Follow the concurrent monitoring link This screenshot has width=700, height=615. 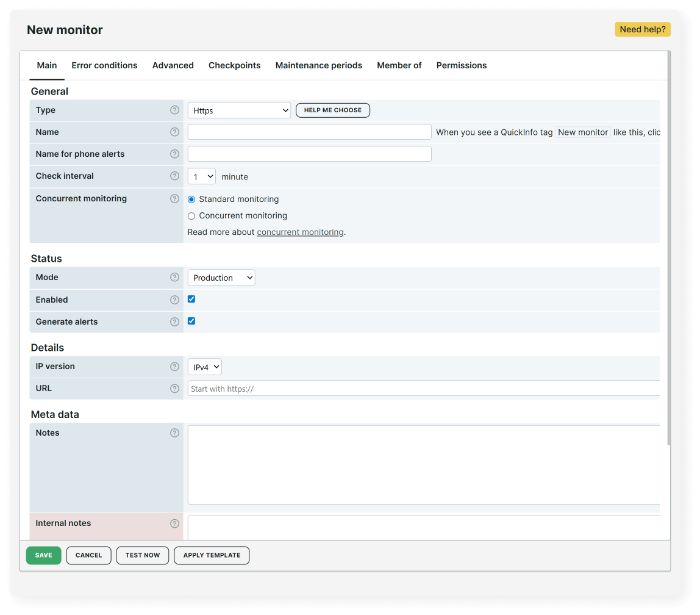(x=300, y=232)
